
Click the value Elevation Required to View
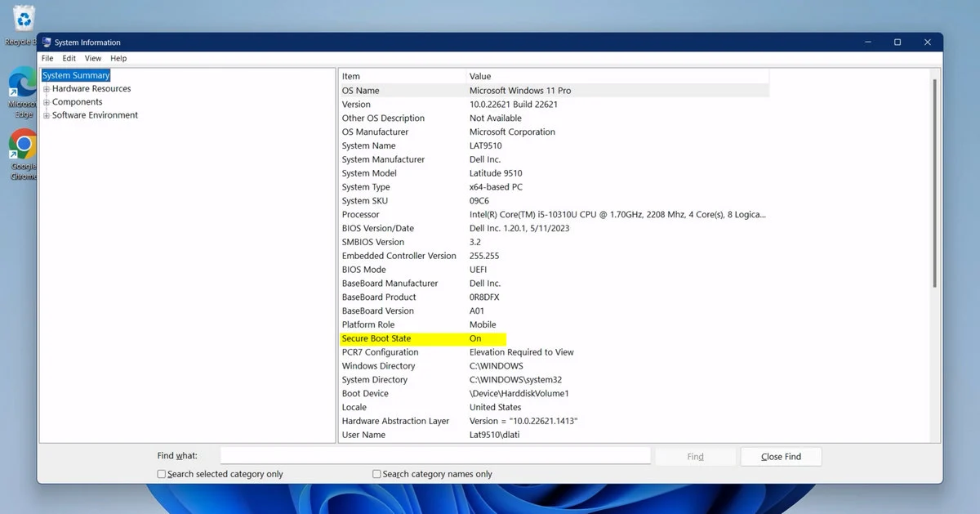(522, 352)
